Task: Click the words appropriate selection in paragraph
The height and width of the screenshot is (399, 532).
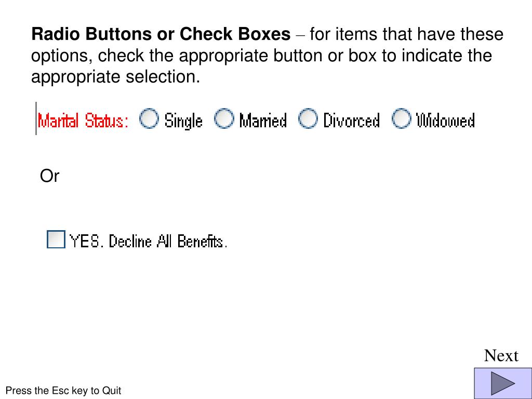Action: coord(115,77)
